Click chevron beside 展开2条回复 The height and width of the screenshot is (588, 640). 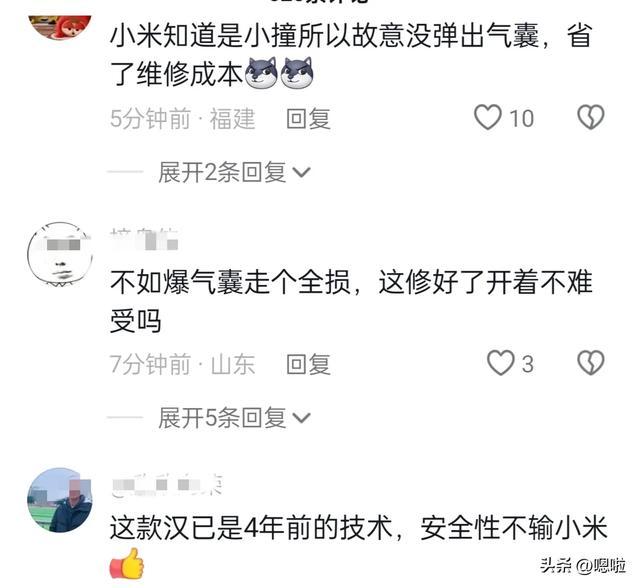[302, 173]
